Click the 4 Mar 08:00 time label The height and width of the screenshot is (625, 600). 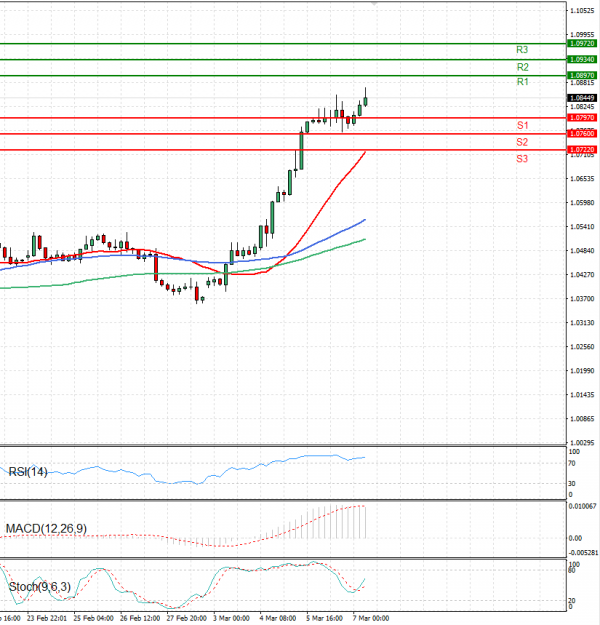point(278,618)
